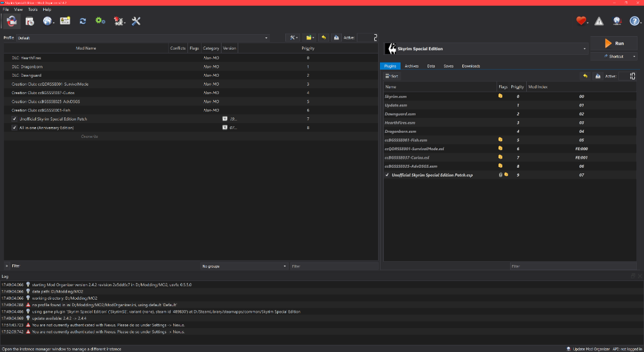644x352 pixels.
Task: Open the yellow folder dropdown above the mod list
Action: (310, 37)
